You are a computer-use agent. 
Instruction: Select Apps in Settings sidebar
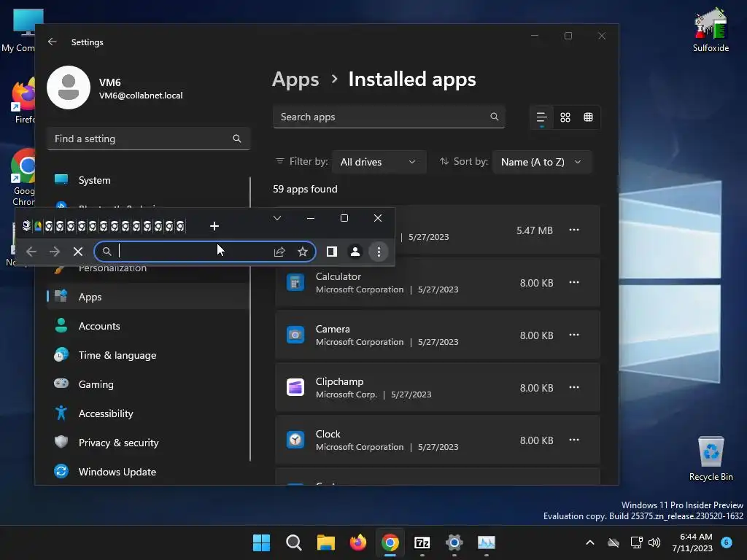click(148, 297)
